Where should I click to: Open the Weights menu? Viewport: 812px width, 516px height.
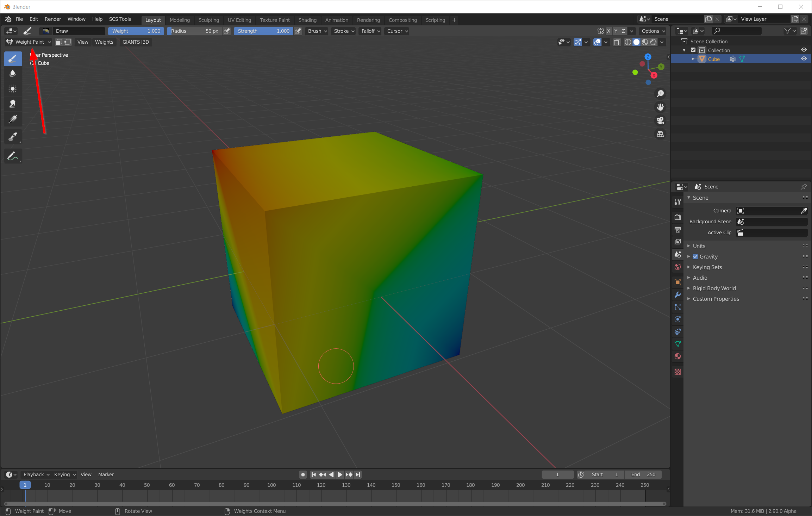pyautogui.click(x=104, y=42)
